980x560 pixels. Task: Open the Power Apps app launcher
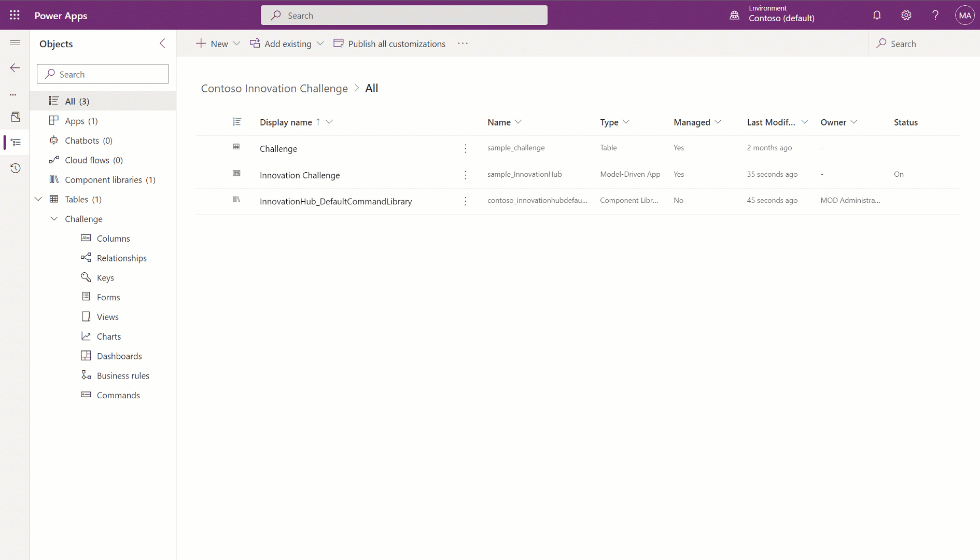[x=14, y=15]
